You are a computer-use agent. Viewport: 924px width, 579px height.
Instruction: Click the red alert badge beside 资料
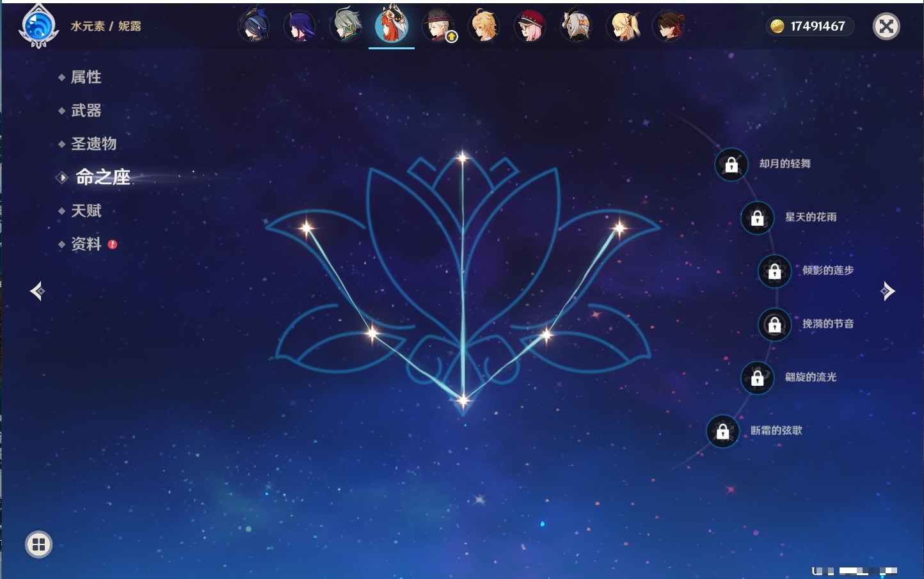pos(113,244)
